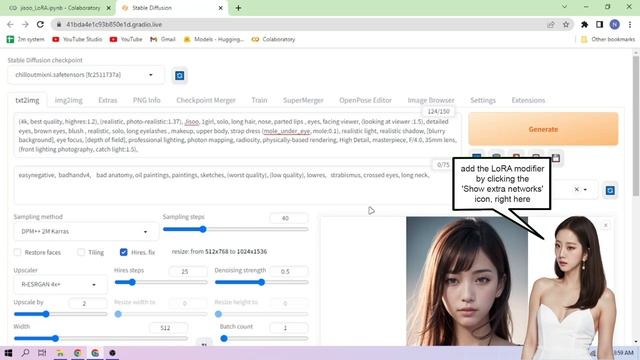The height and width of the screenshot is (360, 640).
Task: Open File Explorer from the taskbar
Action: [60, 353]
